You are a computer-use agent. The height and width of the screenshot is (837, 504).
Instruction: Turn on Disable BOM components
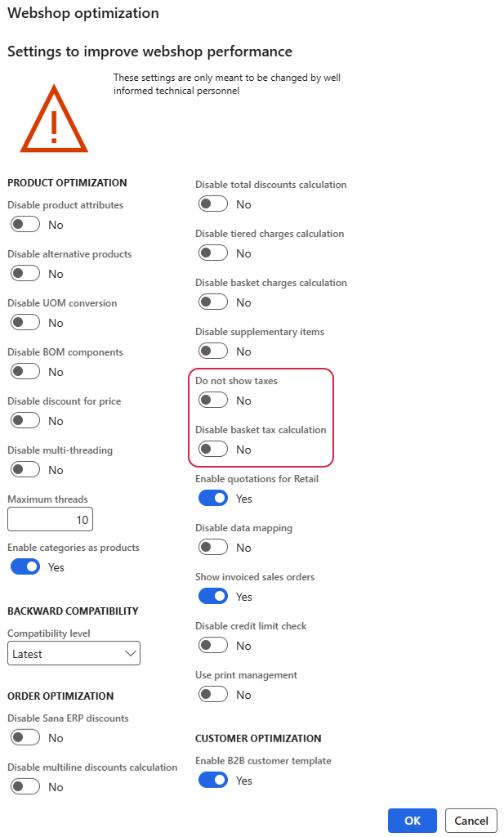point(25,371)
